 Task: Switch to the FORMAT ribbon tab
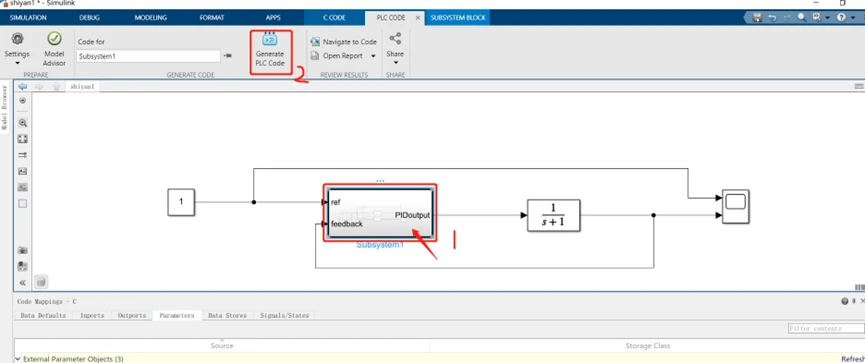tap(212, 18)
